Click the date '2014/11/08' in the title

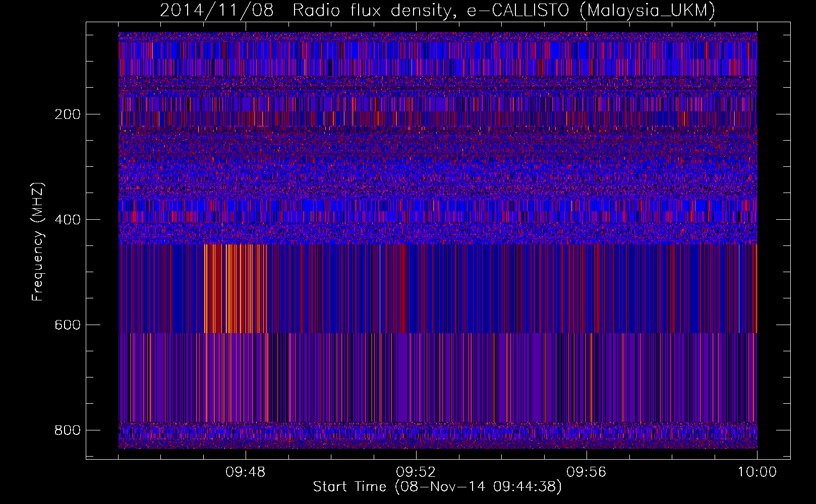coord(216,10)
